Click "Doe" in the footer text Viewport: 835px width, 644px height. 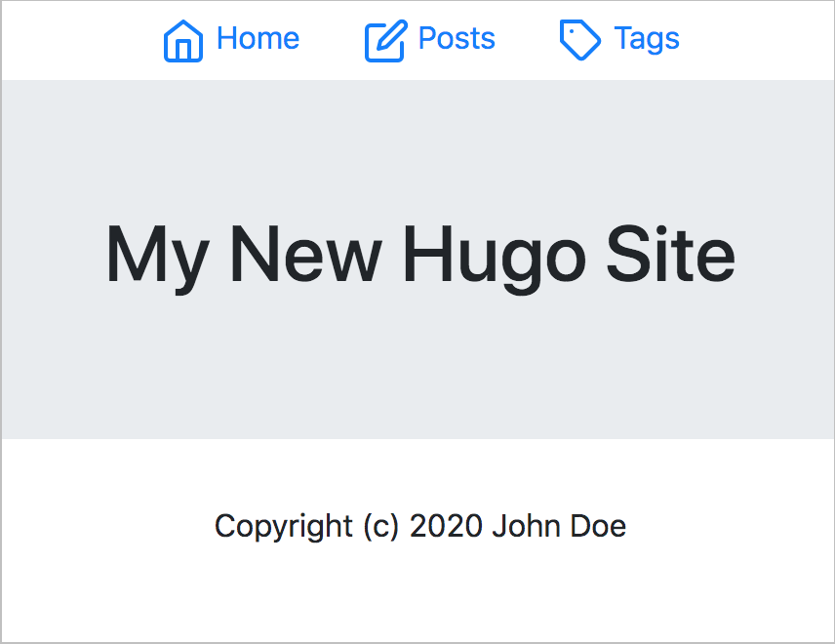pos(598,526)
